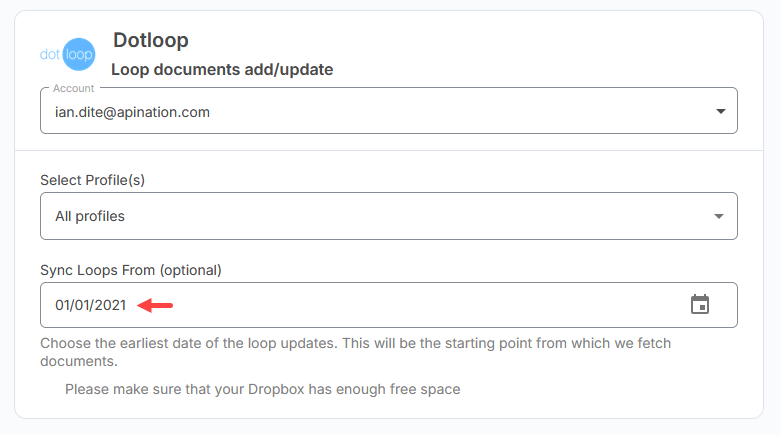Click the blue loop circle logo
Image resolution: width=781 pixels, height=435 pixels.
point(79,55)
